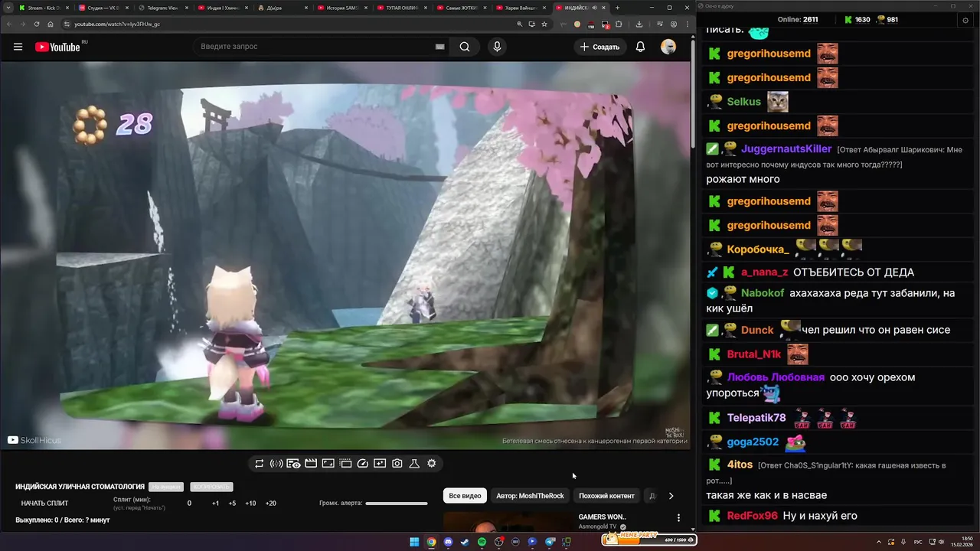Click the picture-in-picture frame icon

tap(328, 464)
